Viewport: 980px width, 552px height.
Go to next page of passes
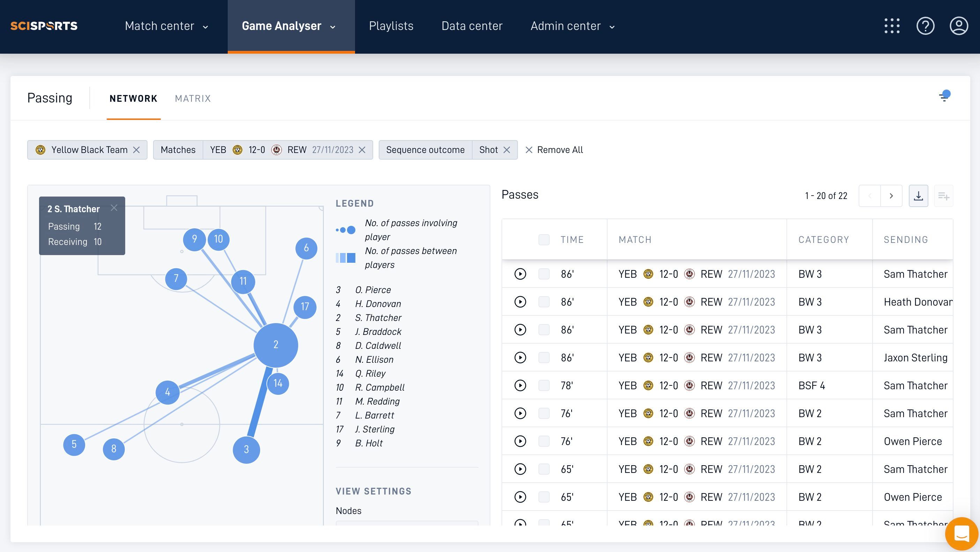point(891,196)
